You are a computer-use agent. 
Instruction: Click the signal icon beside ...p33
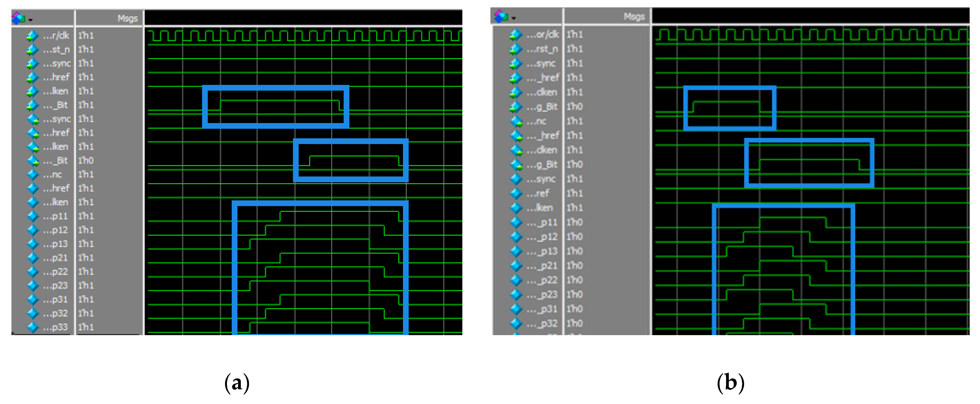[x=33, y=327]
